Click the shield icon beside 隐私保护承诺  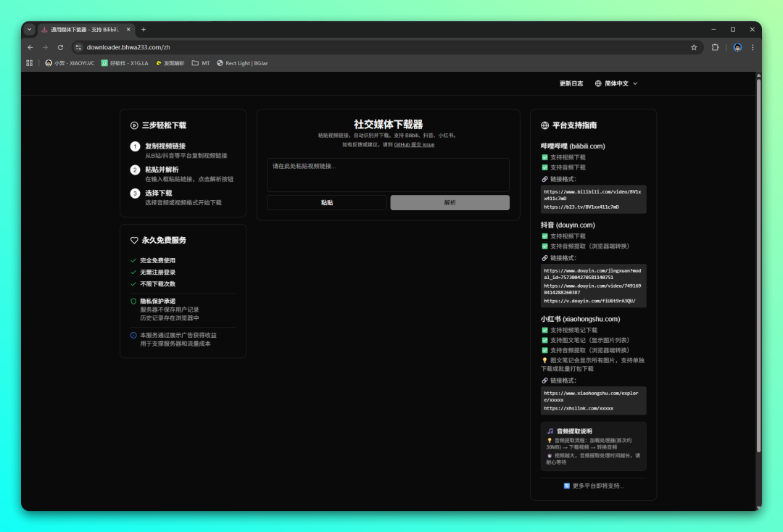point(133,301)
